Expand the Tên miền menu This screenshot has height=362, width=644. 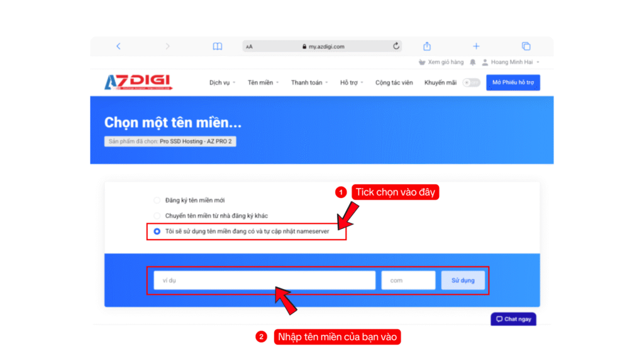(x=263, y=82)
